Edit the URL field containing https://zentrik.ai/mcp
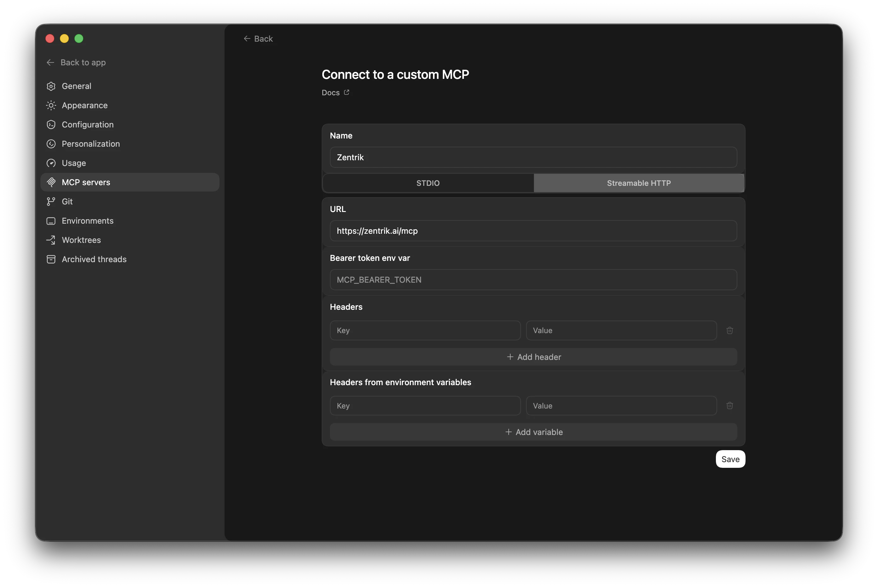 (532, 231)
